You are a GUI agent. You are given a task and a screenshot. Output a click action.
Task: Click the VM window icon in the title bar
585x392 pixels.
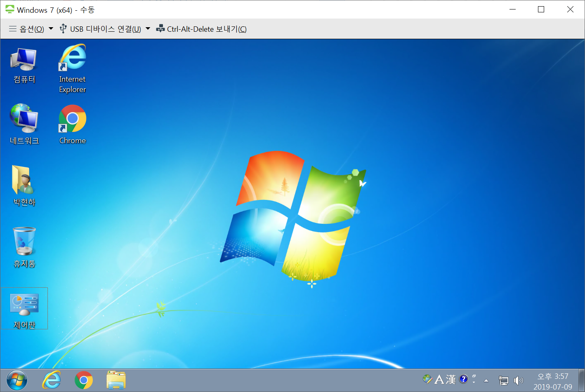9,9
